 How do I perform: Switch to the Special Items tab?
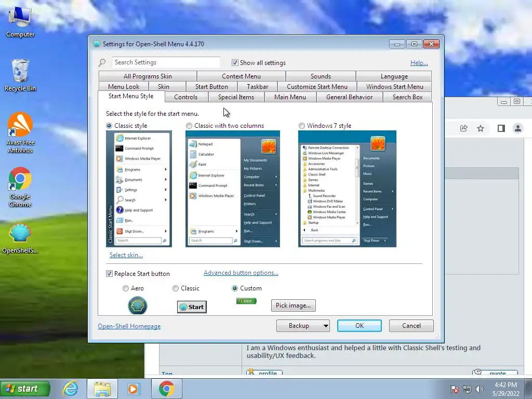(x=236, y=97)
